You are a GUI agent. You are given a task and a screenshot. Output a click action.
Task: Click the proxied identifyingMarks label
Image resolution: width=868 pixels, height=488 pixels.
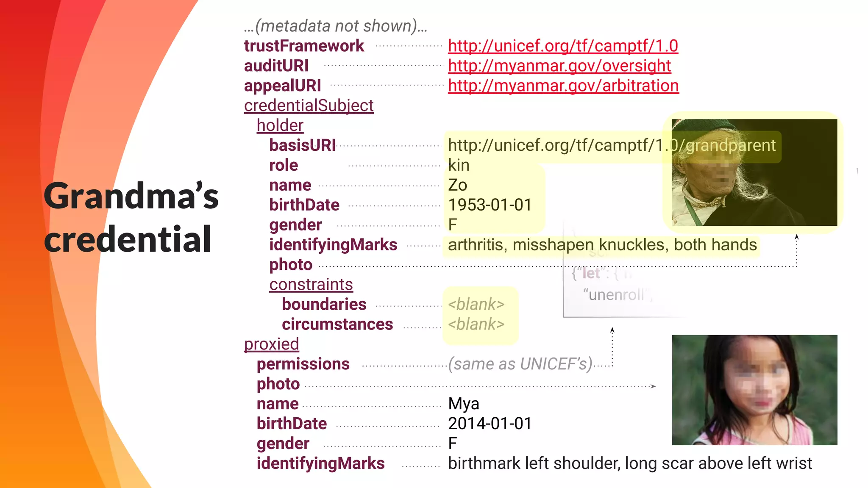coord(320,464)
